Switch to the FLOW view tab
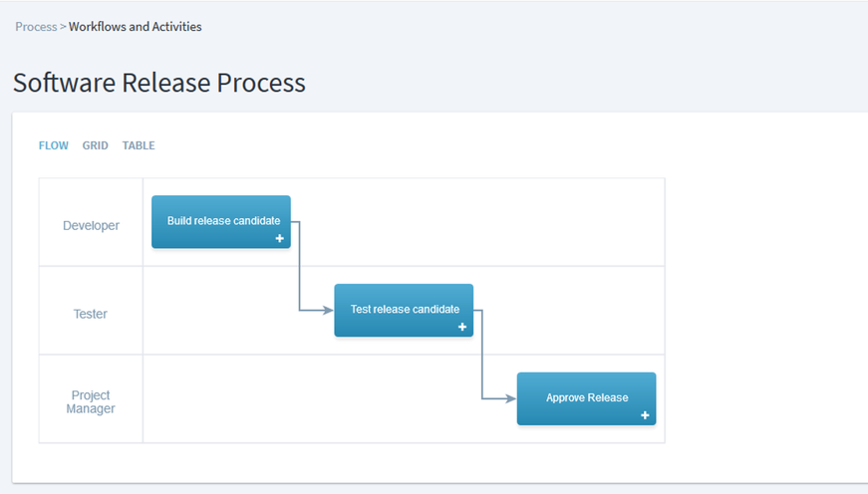Viewport: 868px width, 494px height. (x=54, y=145)
